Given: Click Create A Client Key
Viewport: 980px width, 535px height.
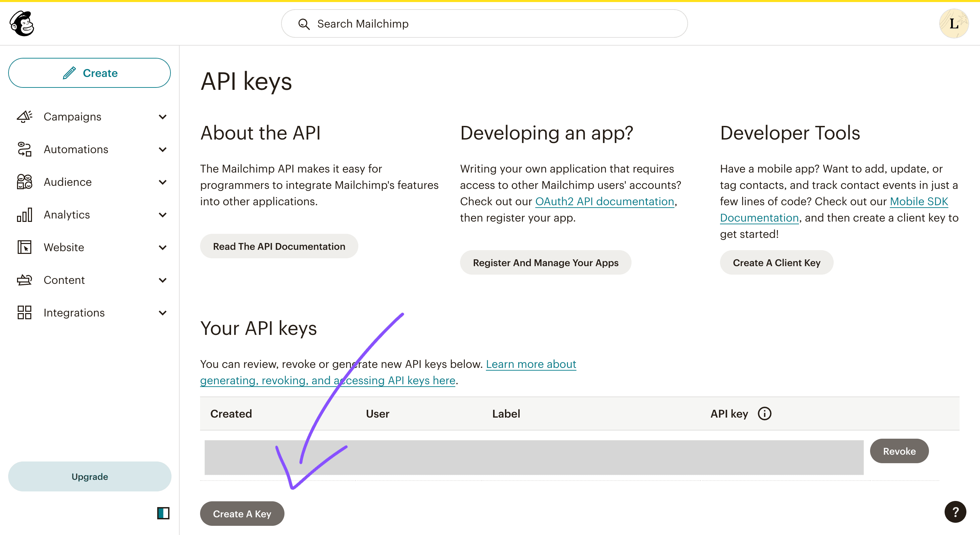Looking at the screenshot, I should (x=777, y=262).
